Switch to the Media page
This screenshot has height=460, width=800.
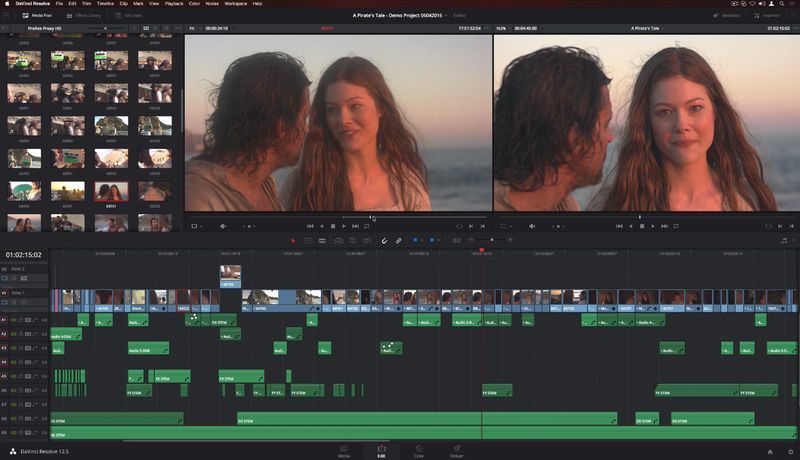click(344, 451)
